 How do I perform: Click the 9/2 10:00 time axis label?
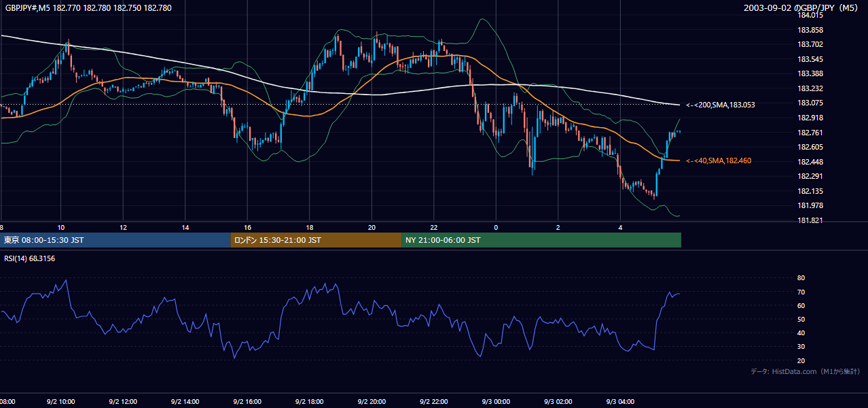[x=61, y=401]
